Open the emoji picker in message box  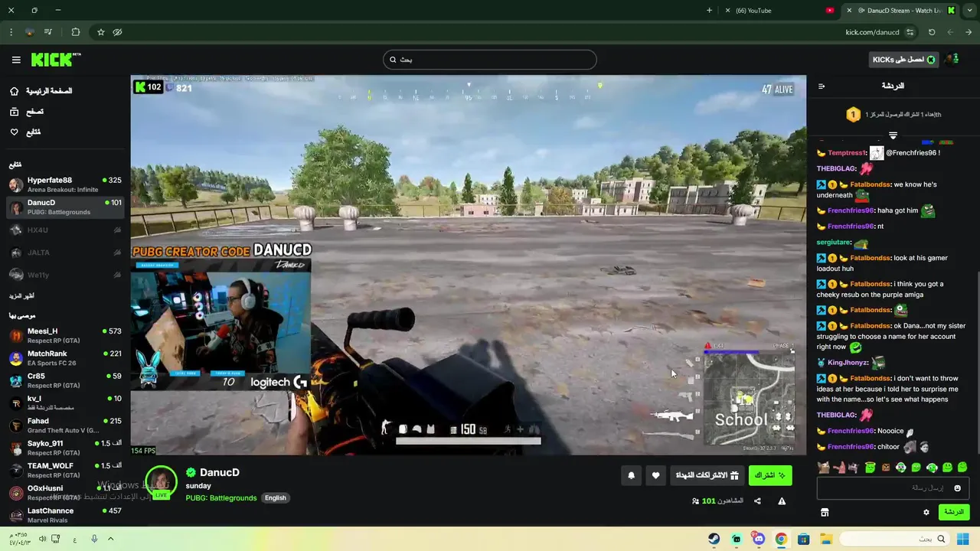(957, 488)
